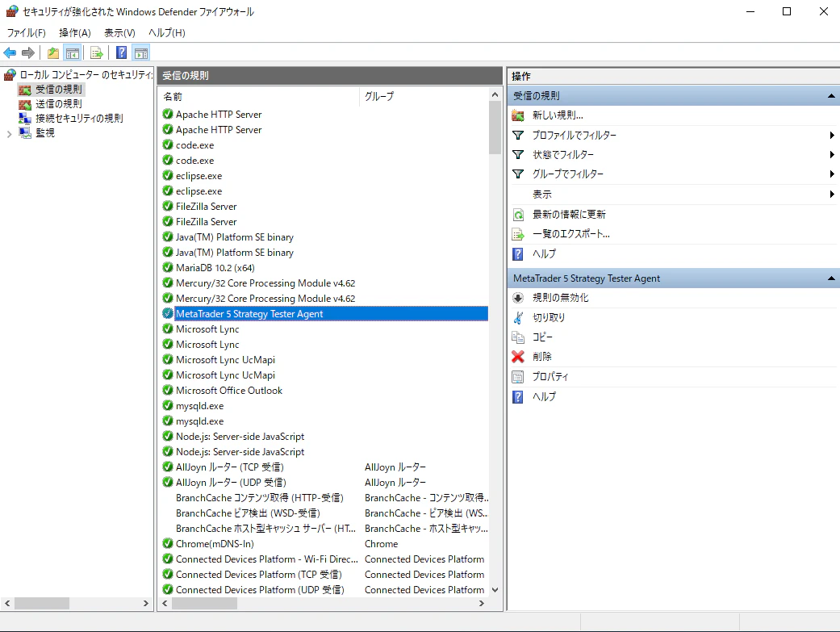Click the 接続セキュリティの規則 tree icon

coord(25,118)
